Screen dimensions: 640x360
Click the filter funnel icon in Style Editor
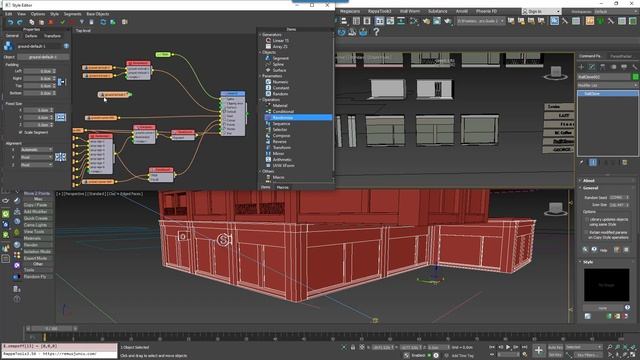pyautogui.click(x=82, y=22)
